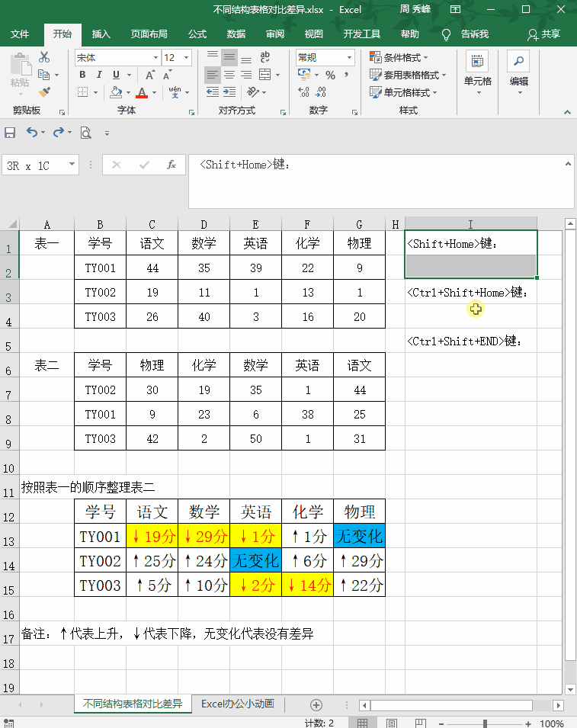Click the 共享 share button
This screenshot has width=577, height=728.
pyautogui.click(x=544, y=34)
